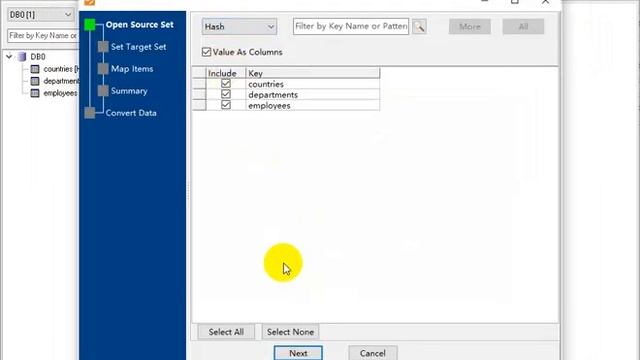The width and height of the screenshot is (640, 360).
Task: Select the DB0 label in the tree
Action: tap(38, 57)
